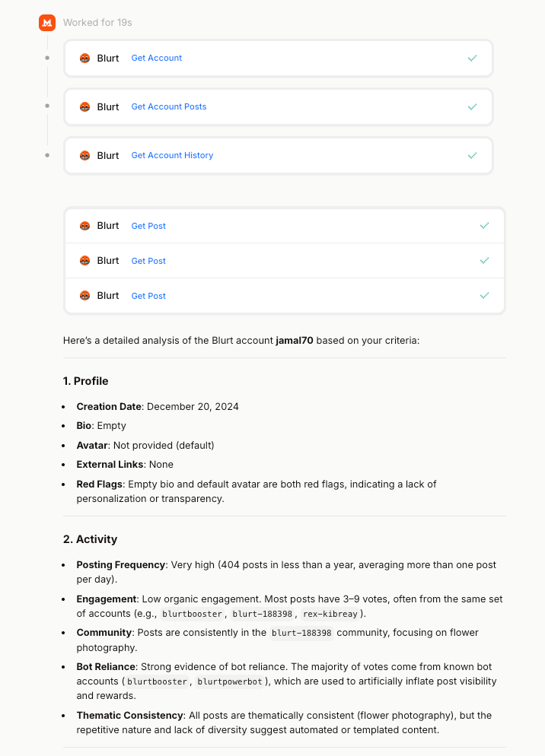Viewport: 545px width, 756px height.
Task: Click the Blurt icon beside Get Account History
Action: coord(85,156)
